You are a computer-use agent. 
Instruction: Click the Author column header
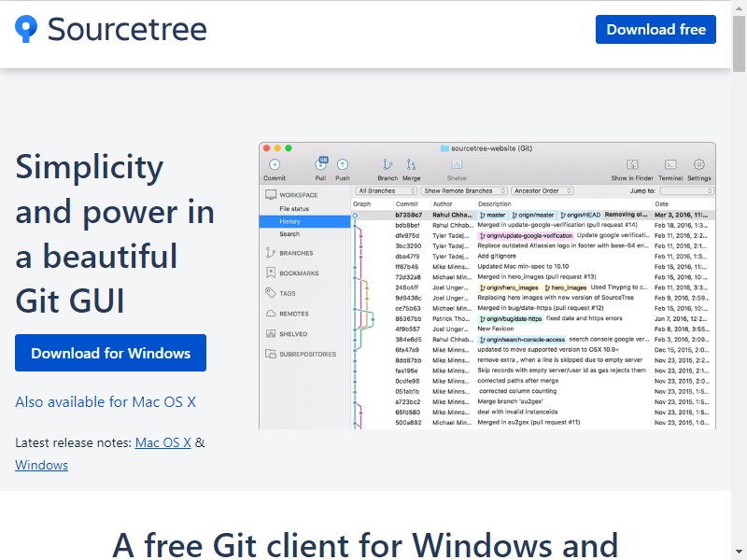(443, 203)
